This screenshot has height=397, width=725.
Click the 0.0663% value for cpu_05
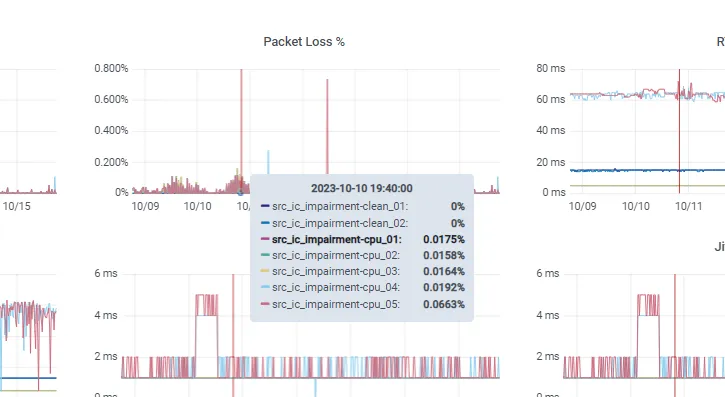[x=444, y=304]
